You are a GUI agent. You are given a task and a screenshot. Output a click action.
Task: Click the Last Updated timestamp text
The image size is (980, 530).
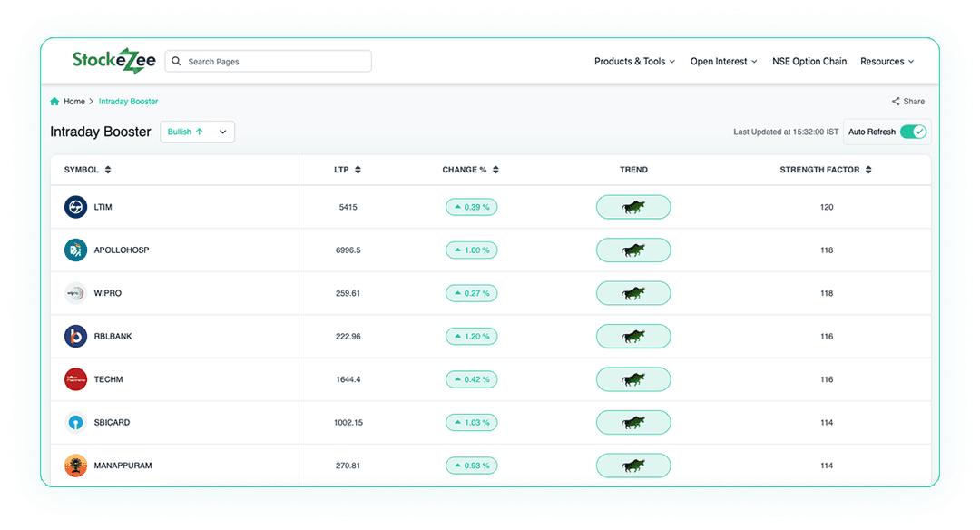786,132
